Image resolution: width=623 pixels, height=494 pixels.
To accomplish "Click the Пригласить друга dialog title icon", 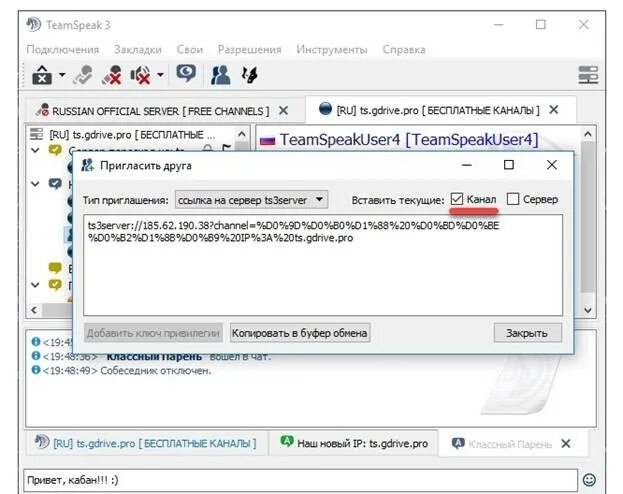I will (x=87, y=165).
